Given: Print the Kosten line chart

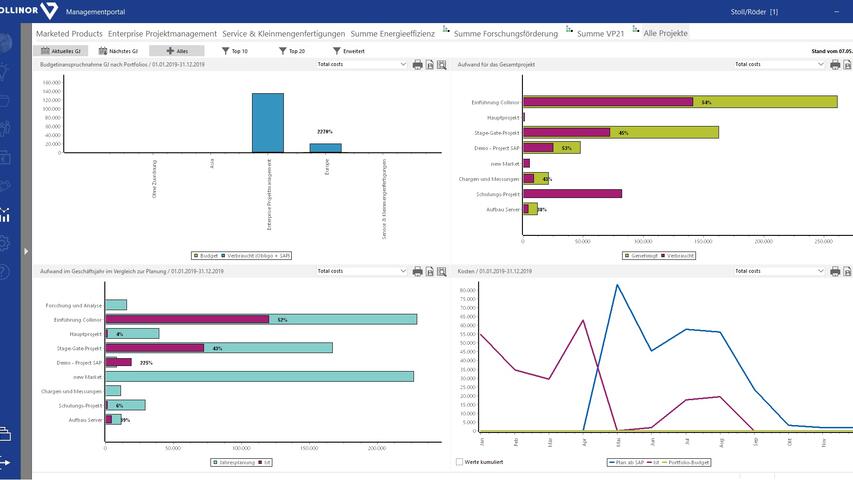Looking at the screenshot, I should (835, 271).
